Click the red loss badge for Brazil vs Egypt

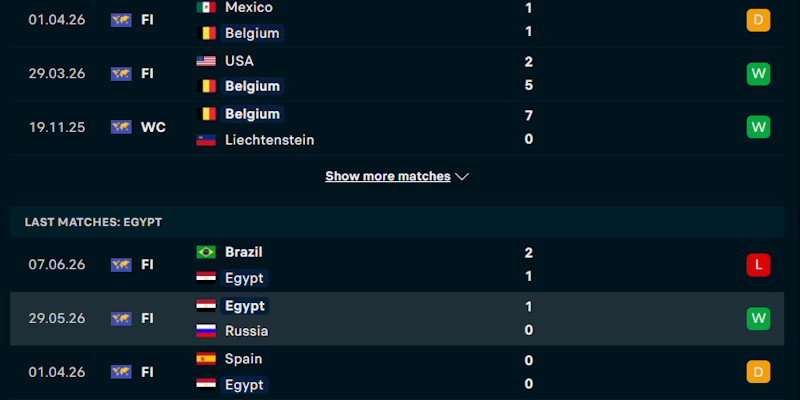coord(758,265)
